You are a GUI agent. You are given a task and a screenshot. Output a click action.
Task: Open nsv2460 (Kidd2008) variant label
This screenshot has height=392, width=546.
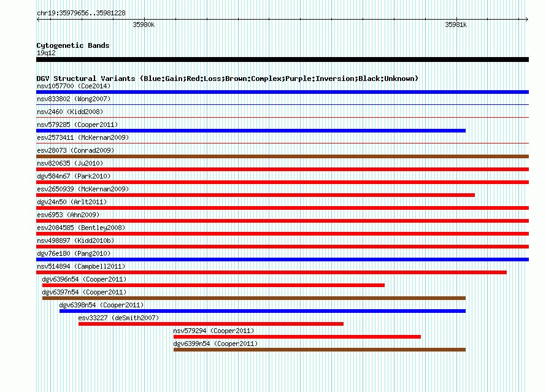tap(70, 112)
